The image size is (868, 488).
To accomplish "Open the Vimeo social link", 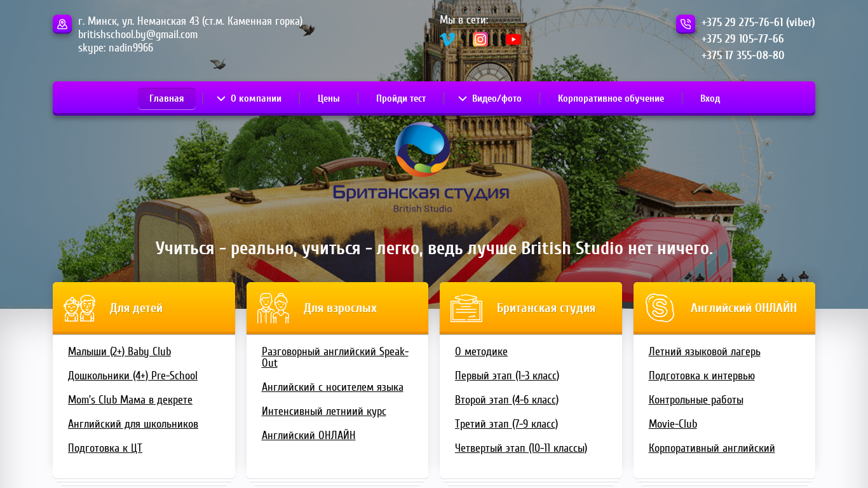I will (x=447, y=39).
